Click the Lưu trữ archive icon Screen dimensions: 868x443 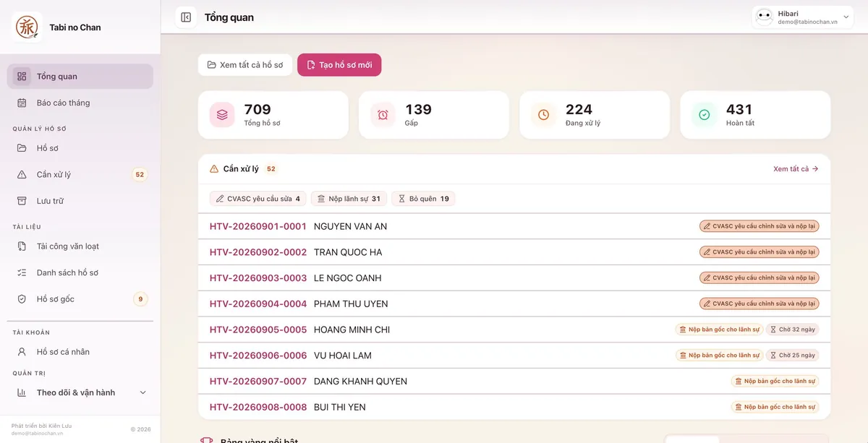[22, 201]
